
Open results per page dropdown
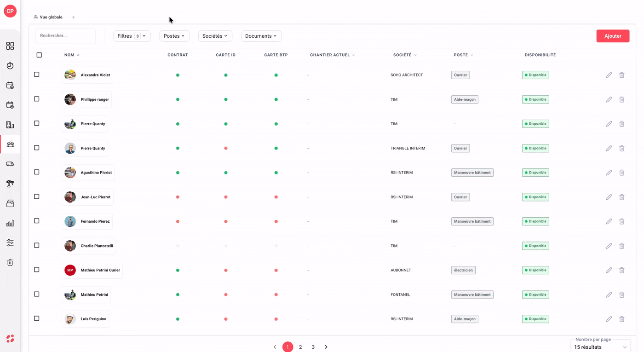click(600, 347)
